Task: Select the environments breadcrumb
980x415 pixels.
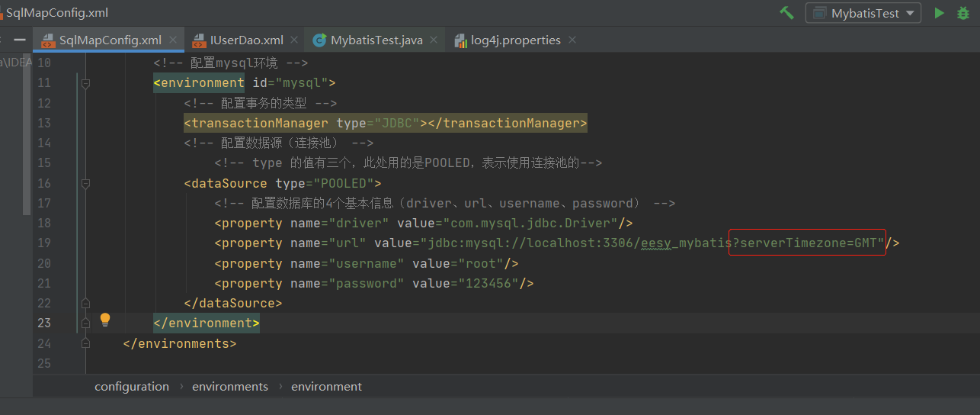Action: pos(230,387)
